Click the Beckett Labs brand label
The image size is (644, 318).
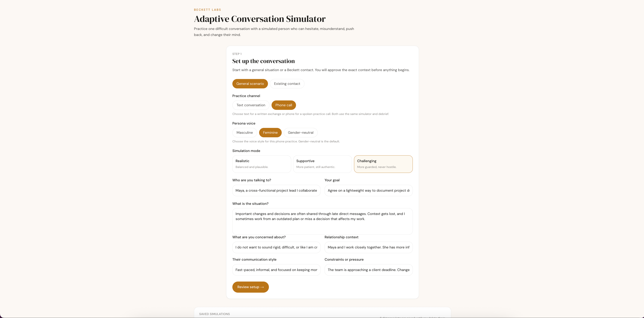click(207, 10)
